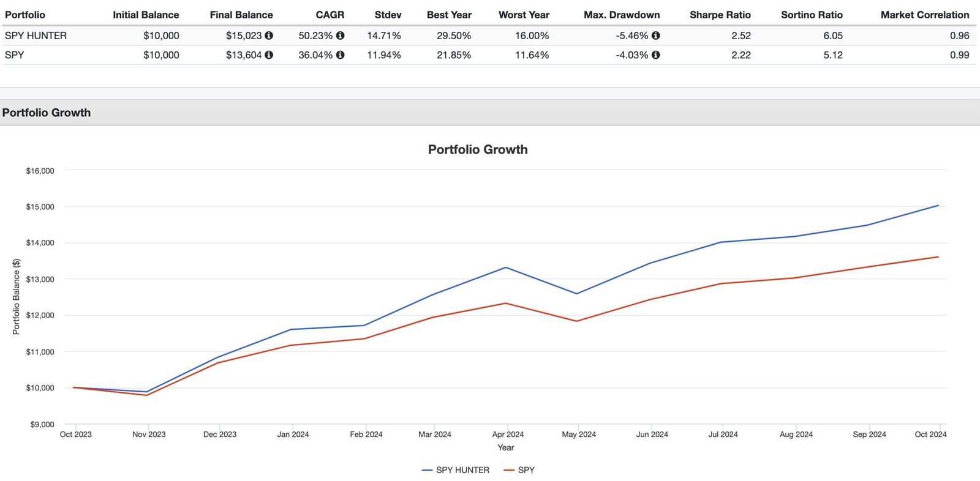Click the $16,000 y-axis label

[x=40, y=171]
